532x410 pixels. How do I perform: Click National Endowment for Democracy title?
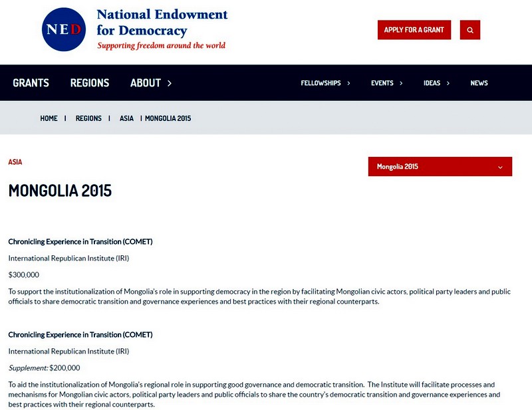click(x=162, y=22)
